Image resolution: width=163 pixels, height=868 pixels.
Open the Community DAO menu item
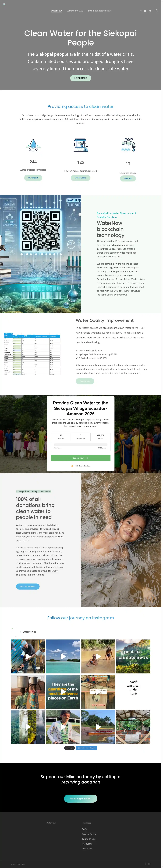point(75,11)
